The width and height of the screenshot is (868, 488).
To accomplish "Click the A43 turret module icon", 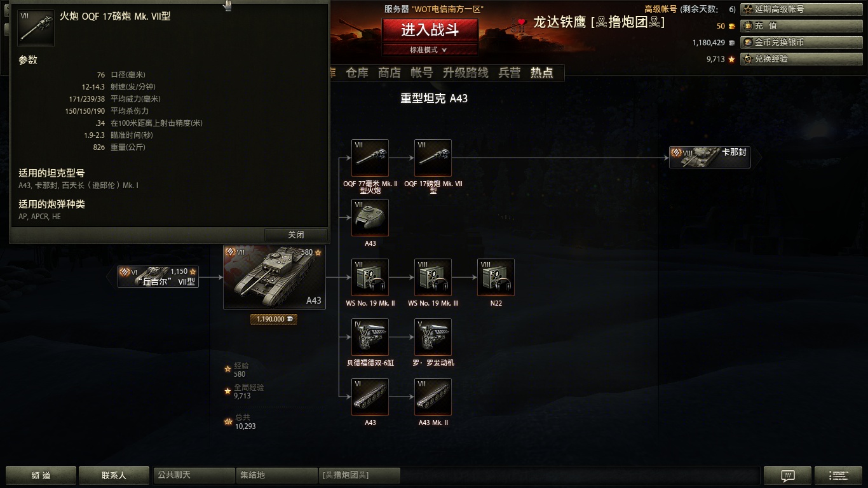I will coord(370,217).
